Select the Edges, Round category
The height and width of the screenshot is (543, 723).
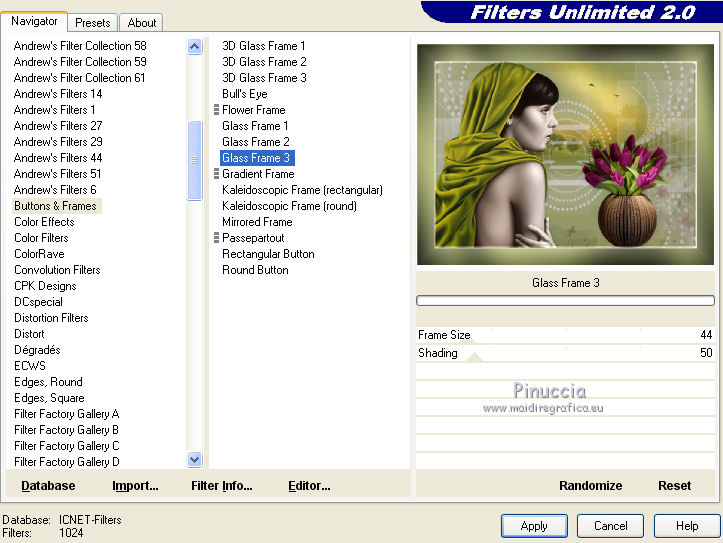pyautogui.click(x=48, y=382)
